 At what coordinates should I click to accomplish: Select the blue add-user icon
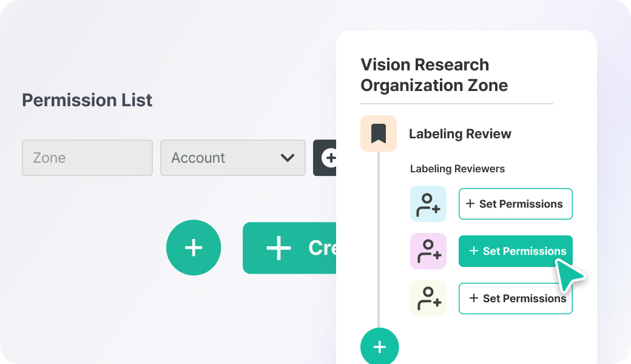pyautogui.click(x=428, y=204)
